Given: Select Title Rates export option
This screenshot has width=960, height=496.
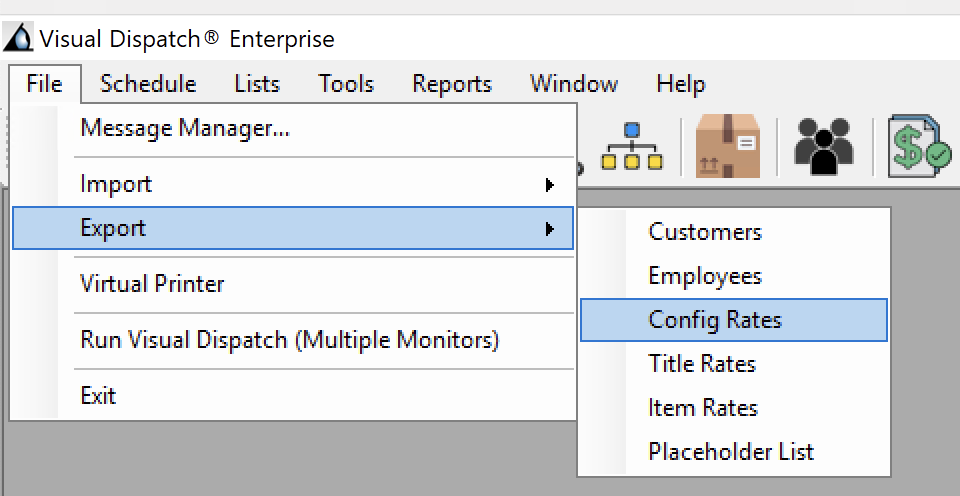Looking at the screenshot, I should pyautogui.click(x=733, y=364).
